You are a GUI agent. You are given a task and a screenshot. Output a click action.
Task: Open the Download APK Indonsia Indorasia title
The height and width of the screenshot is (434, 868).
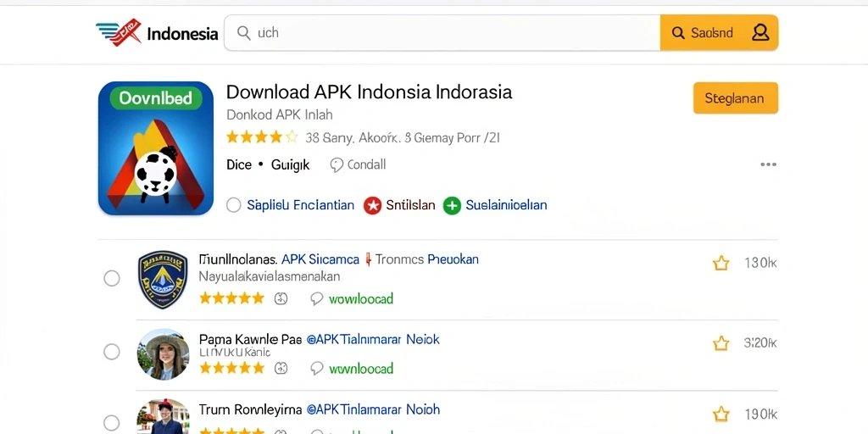click(x=370, y=92)
